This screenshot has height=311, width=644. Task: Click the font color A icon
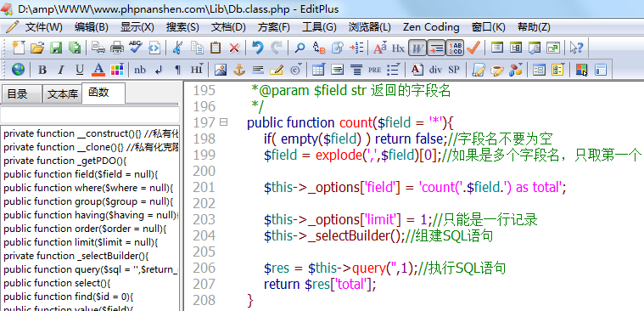[98, 70]
